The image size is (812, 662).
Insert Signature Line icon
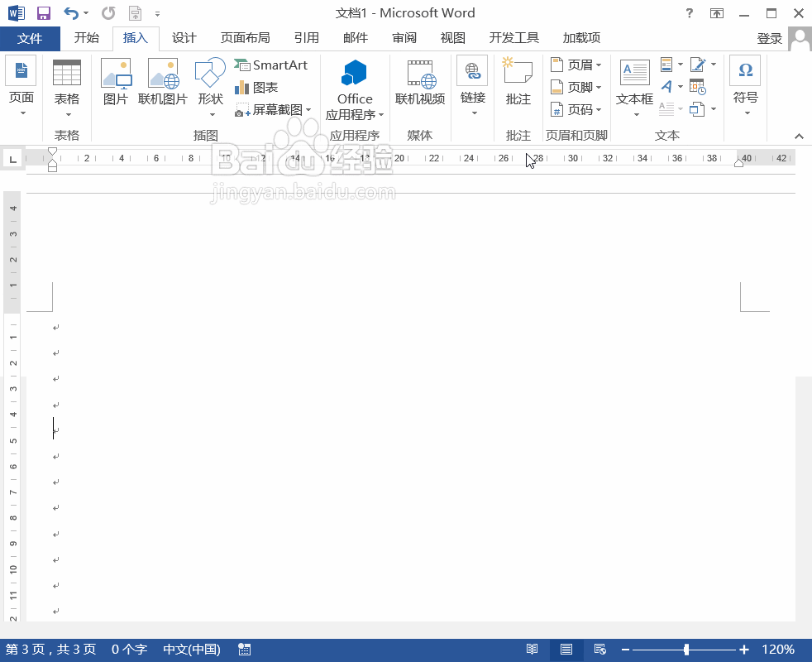(x=698, y=65)
